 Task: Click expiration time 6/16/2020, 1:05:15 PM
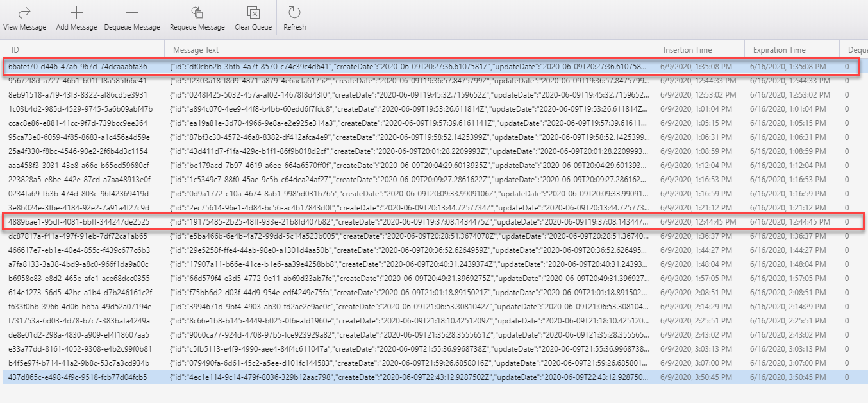[x=788, y=123]
